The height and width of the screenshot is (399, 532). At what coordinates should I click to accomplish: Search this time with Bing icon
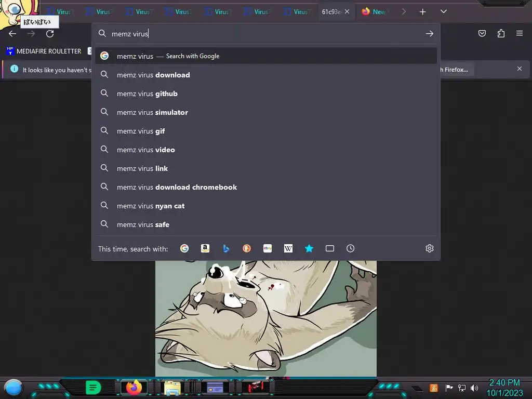pyautogui.click(x=226, y=248)
